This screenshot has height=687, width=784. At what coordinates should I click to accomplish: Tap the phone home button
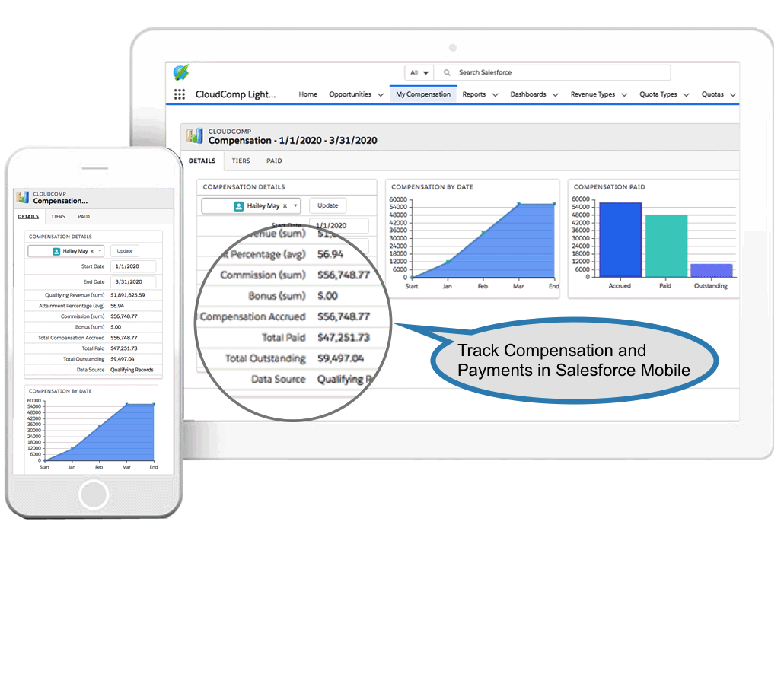[x=93, y=495]
